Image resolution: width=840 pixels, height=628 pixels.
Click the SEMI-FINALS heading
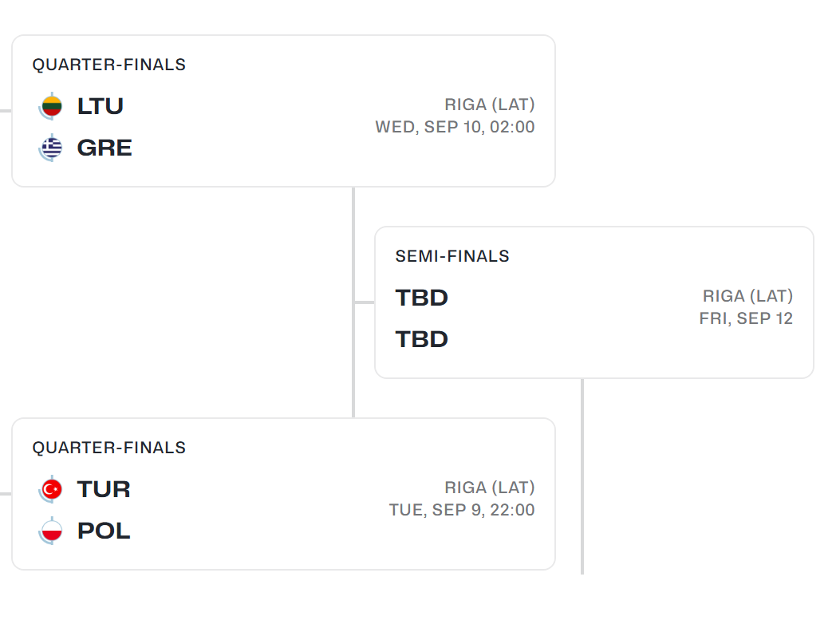point(452,256)
